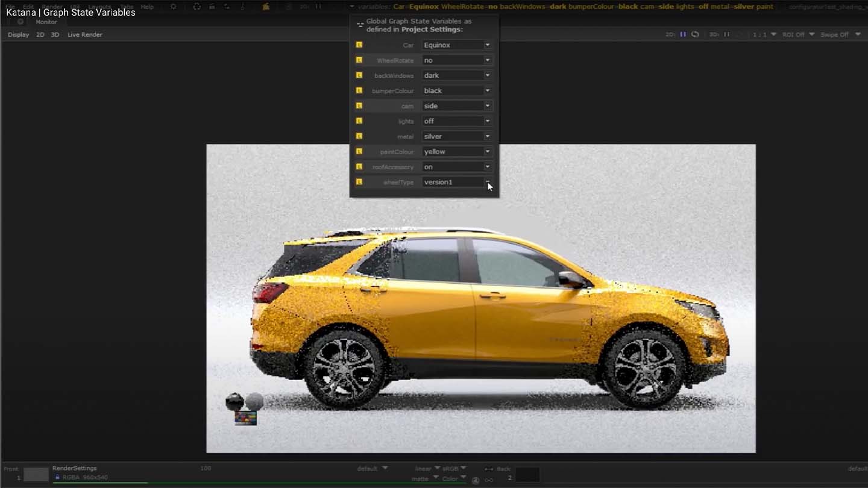
Task: Click Live Render in Monitor toolbar
Action: click(84, 35)
